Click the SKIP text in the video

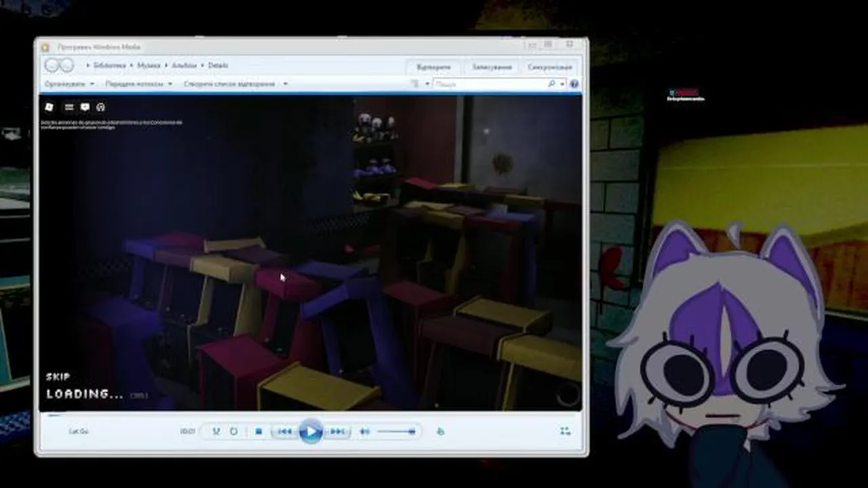(58, 377)
